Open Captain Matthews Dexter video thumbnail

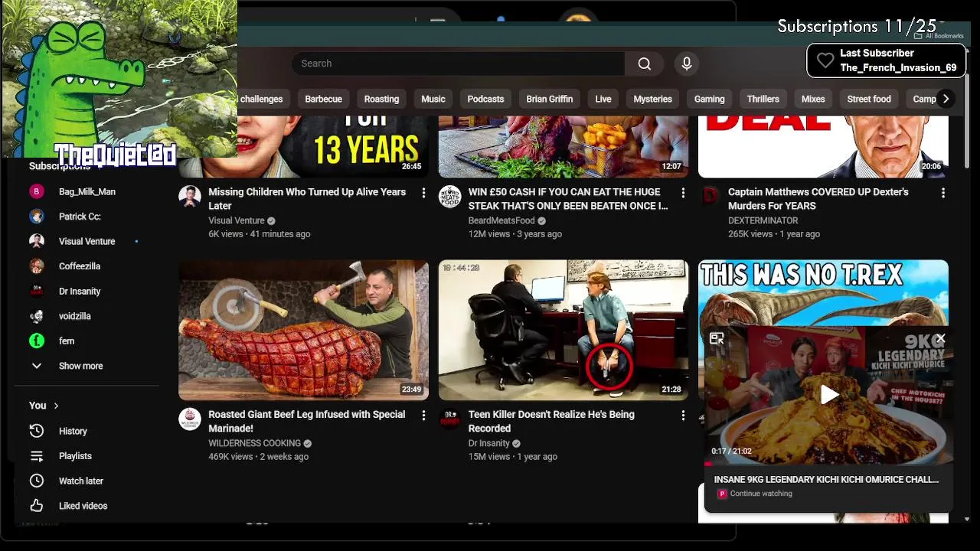823,146
